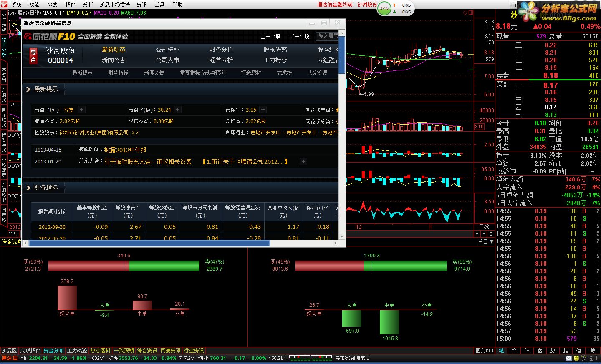The image size is (601, 364).
Task: Open the 三日 period dropdown
Action: coord(485,242)
